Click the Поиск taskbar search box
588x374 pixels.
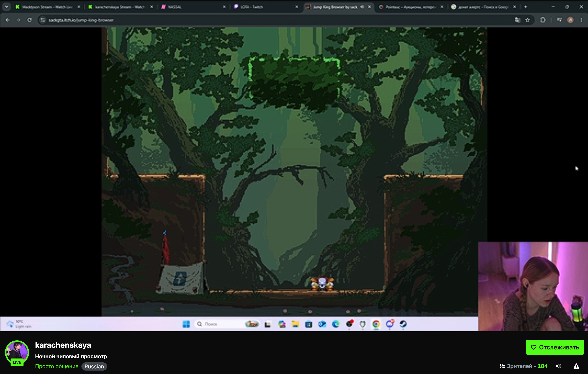pyautogui.click(x=227, y=324)
